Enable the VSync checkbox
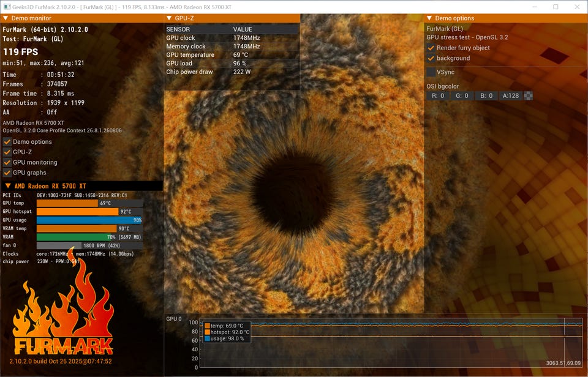588x377 pixels. [x=431, y=72]
